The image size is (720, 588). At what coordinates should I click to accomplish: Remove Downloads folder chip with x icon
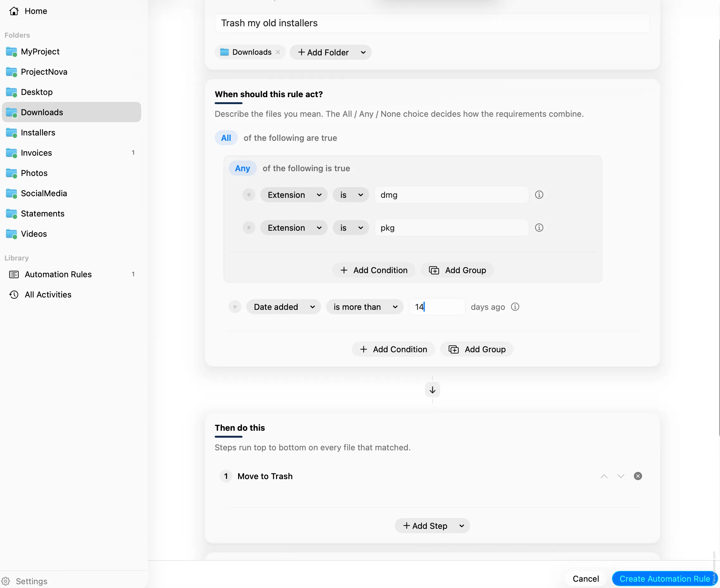[x=278, y=52]
